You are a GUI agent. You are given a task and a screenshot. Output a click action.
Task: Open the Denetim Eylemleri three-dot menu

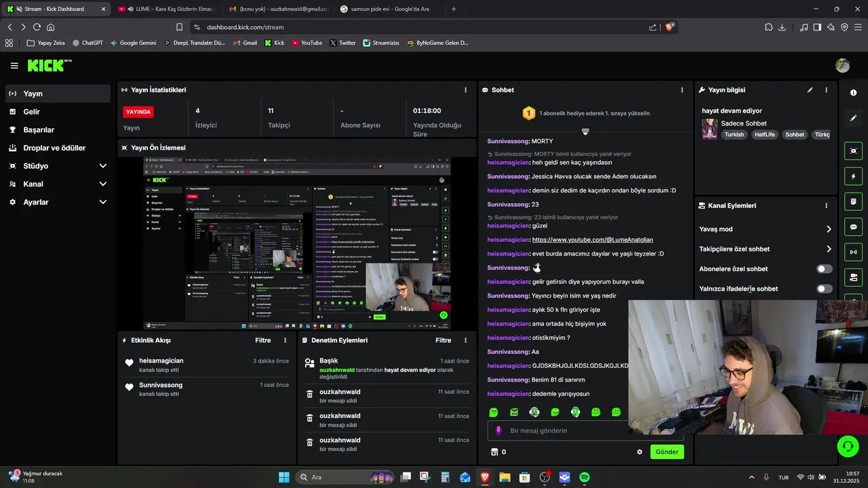[465, 340]
